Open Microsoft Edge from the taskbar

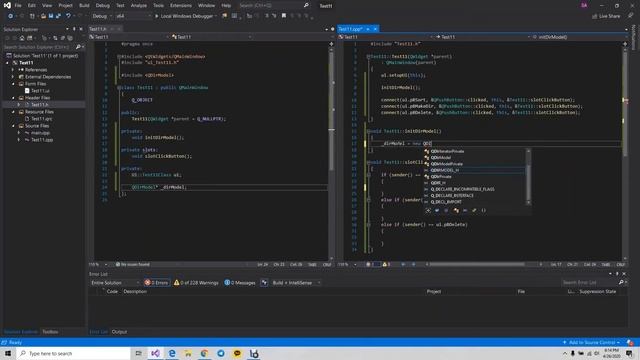[172, 353]
